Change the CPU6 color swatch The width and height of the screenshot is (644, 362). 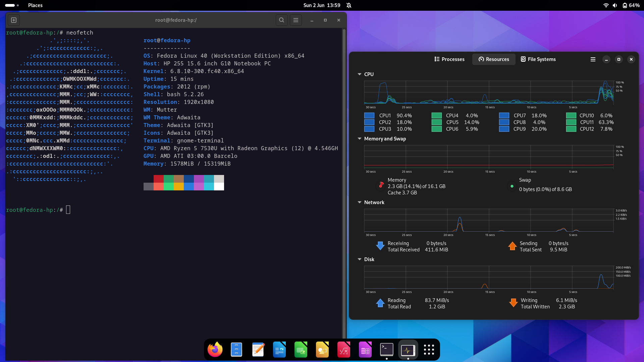(x=437, y=129)
